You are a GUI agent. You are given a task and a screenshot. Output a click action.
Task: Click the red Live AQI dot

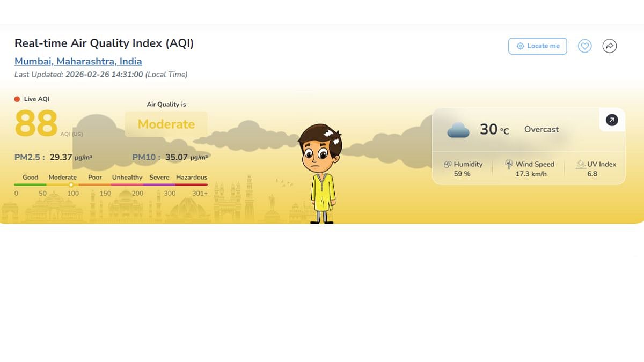pos(17,99)
